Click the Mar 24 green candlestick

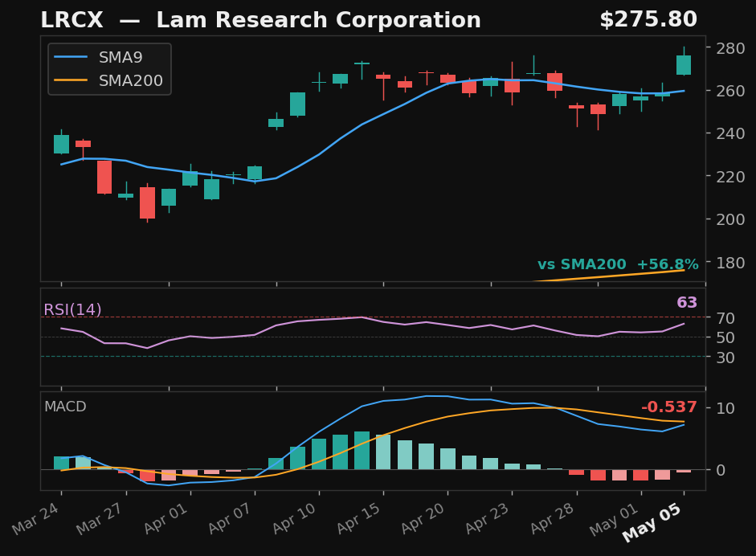tap(61, 144)
